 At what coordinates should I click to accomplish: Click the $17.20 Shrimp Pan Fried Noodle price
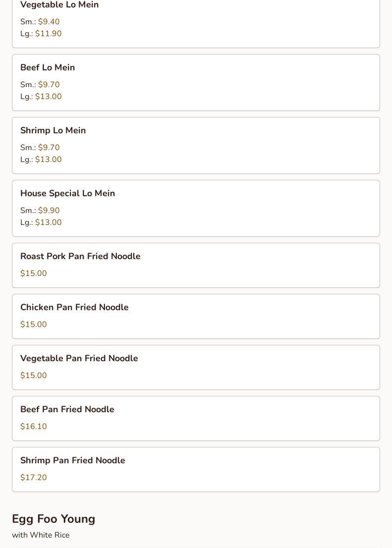[x=34, y=478]
